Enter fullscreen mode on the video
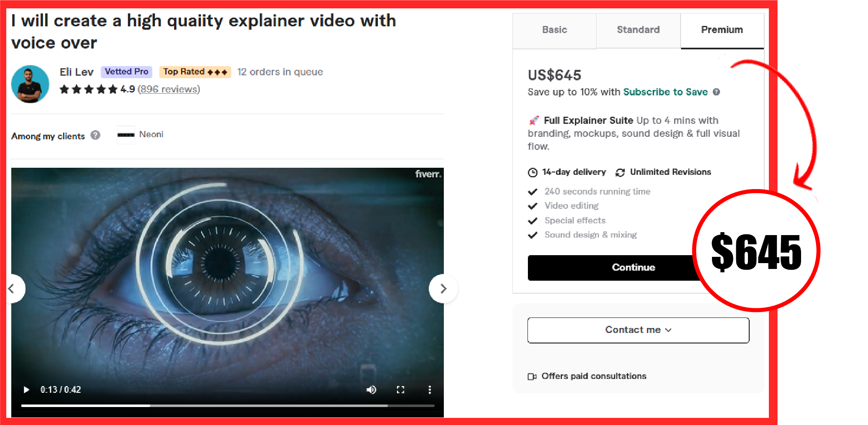 coord(400,390)
